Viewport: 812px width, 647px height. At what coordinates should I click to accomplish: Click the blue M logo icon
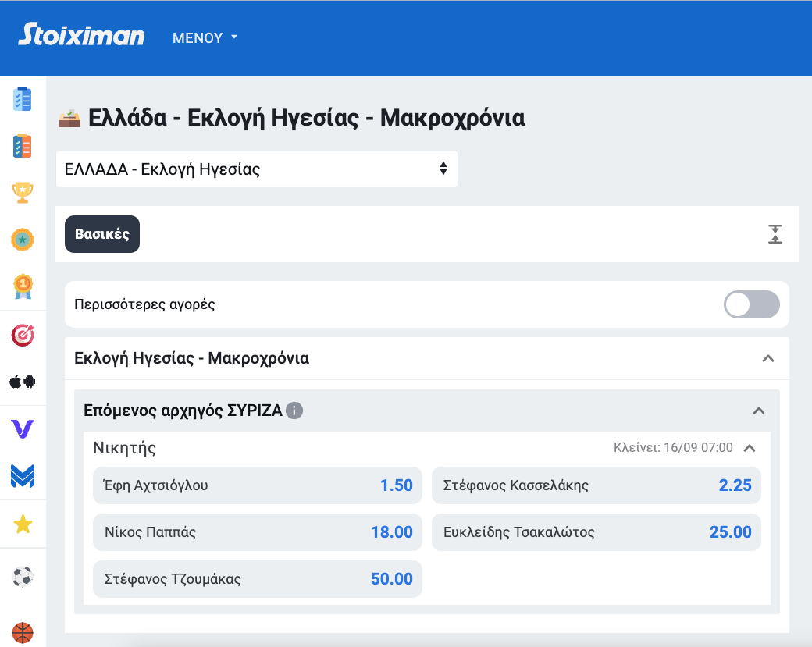pyautogui.click(x=23, y=476)
